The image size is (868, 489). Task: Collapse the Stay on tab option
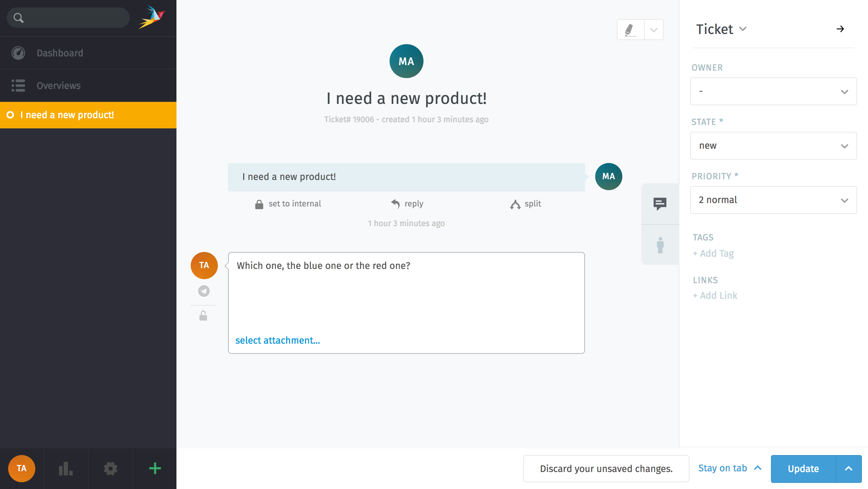pos(758,468)
